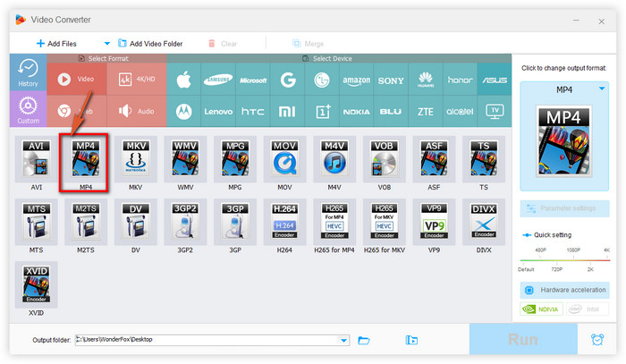
Task: Select the AVI format icon
Action: click(37, 159)
